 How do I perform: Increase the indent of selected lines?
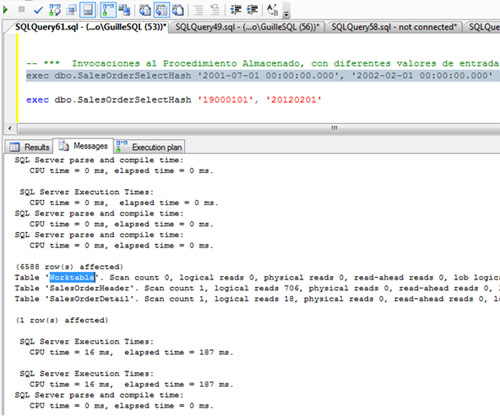pyautogui.click(x=252, y=10)
